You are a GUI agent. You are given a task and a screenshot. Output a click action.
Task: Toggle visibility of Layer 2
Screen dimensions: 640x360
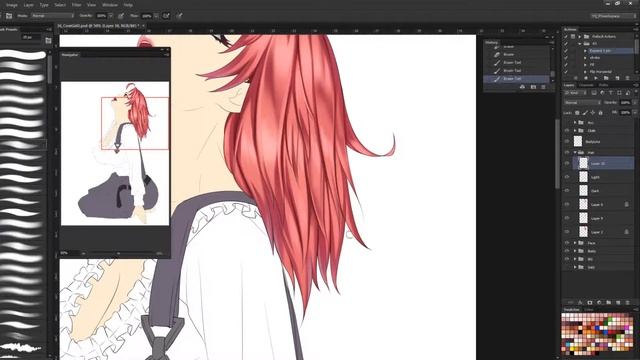(x=567, y=232)
